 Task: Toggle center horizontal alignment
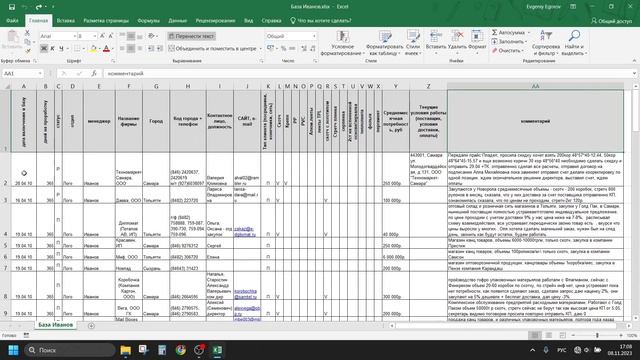tap(131, 49)
